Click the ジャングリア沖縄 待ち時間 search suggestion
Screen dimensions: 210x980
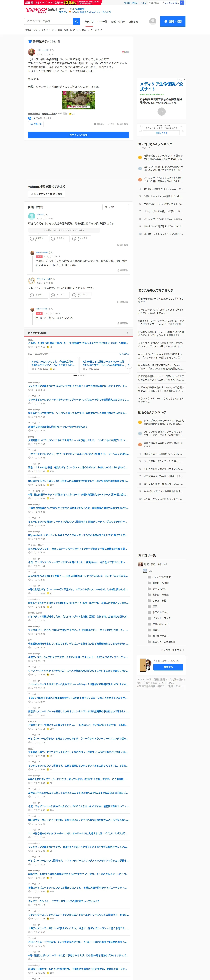coord(46,194)
